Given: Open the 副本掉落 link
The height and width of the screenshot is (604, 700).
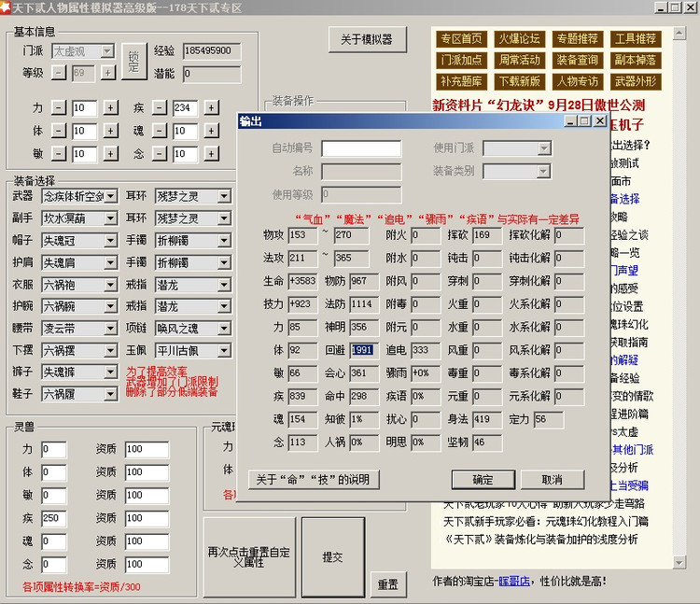Looking at the screenshot, I should click(636, 61).
